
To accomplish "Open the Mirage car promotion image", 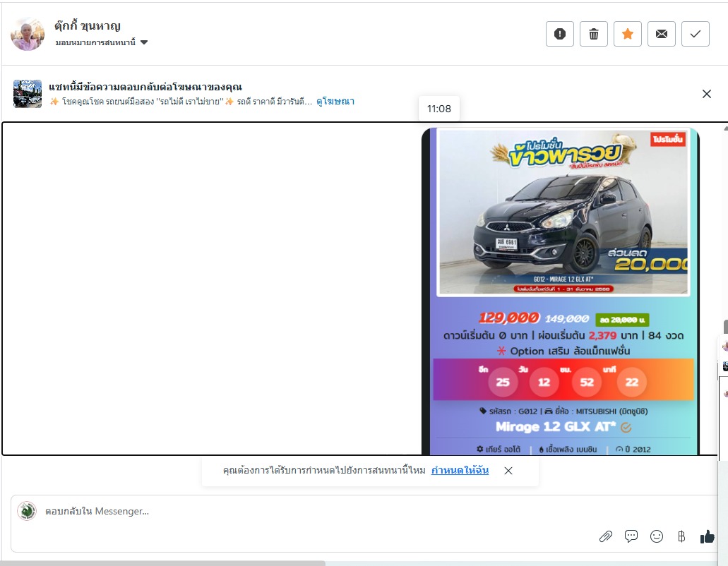I will click(x=561, y=291).
